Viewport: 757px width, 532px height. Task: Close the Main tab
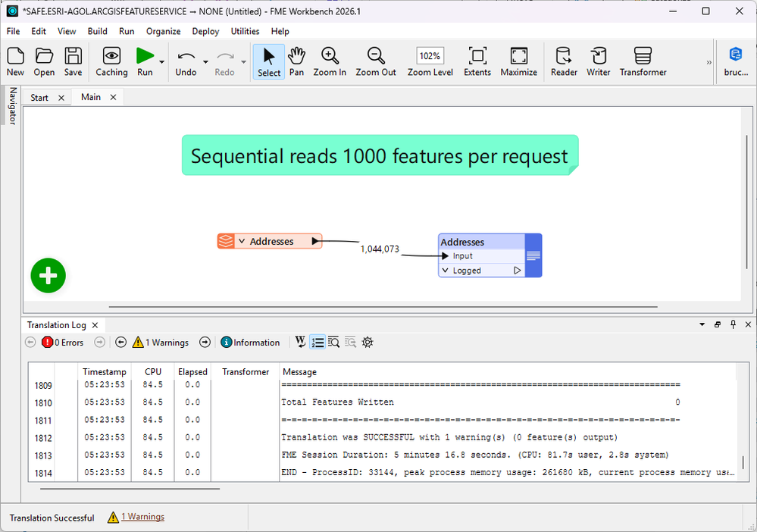(x=113, y=97)
